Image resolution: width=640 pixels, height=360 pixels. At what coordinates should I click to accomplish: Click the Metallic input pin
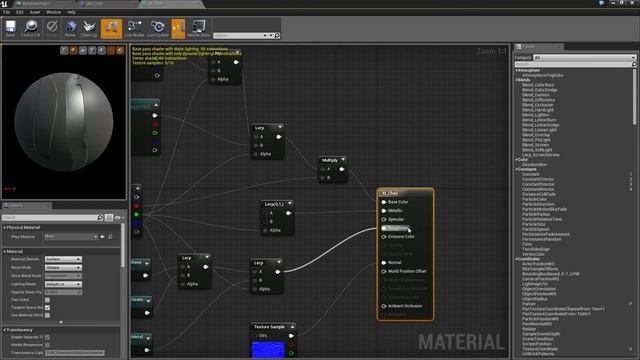click(384, 211)
